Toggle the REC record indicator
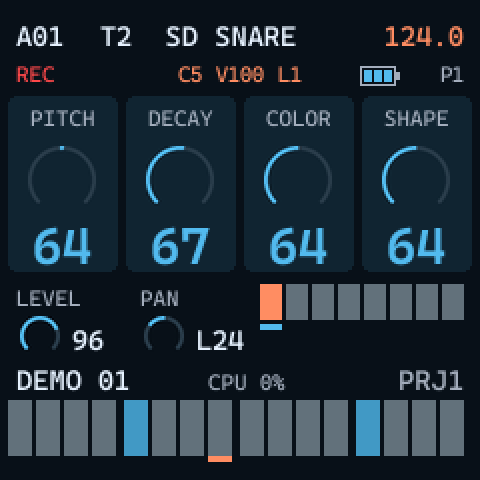480x480 pixels. coord(35,74)
